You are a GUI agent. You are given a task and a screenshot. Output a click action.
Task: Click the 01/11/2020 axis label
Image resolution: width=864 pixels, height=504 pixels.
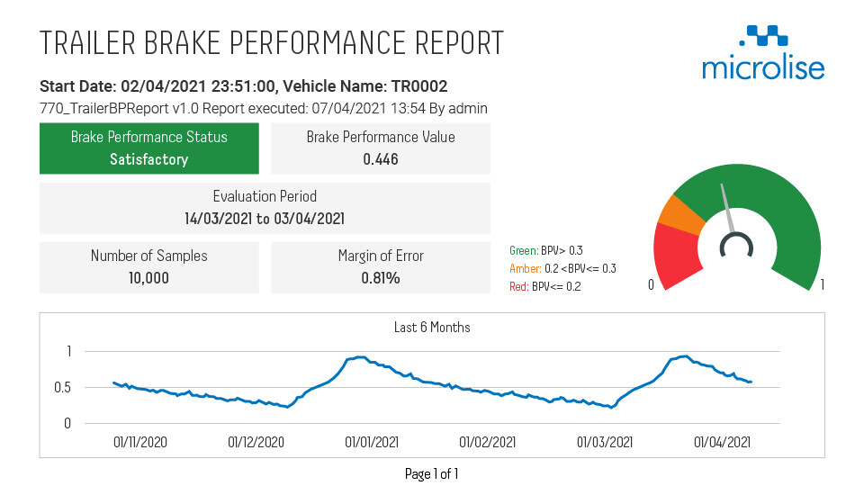[x=140, y=442]
